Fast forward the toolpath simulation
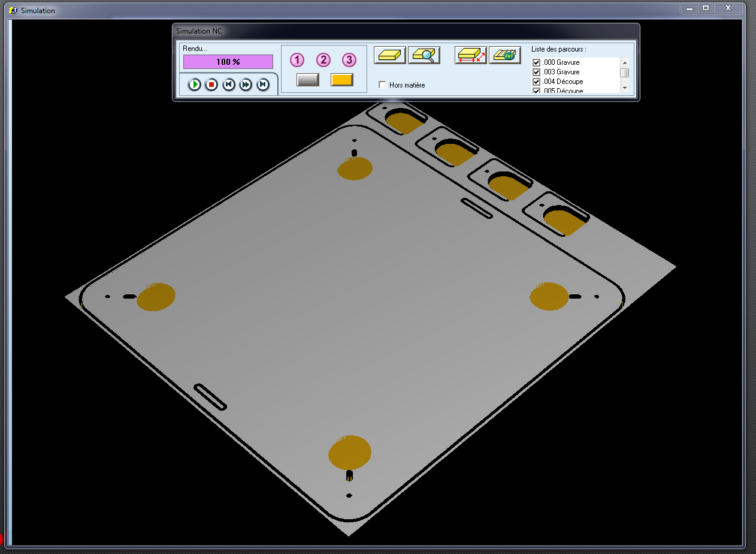The height and width of the screenshot is (554, 756). [246, 85]
